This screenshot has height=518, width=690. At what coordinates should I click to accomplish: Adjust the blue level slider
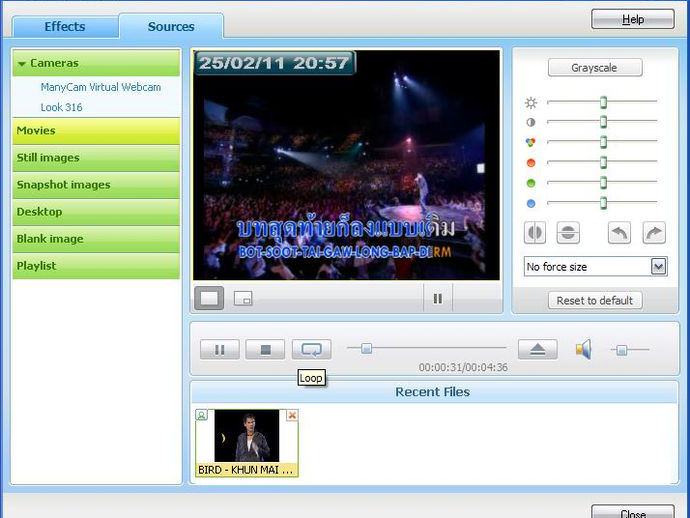pos(603,202)
